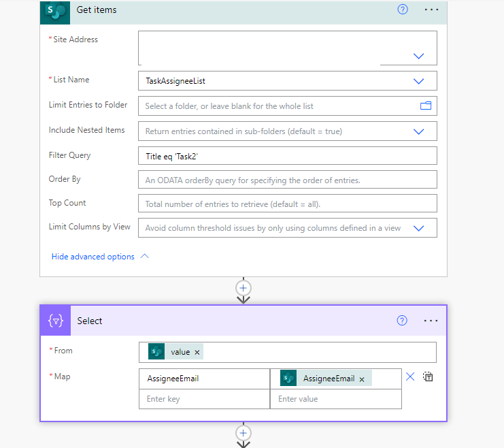Click the Order By input field
Image resolution: width=504 pixels, height=448 pixels.
[x=287, y=180]
